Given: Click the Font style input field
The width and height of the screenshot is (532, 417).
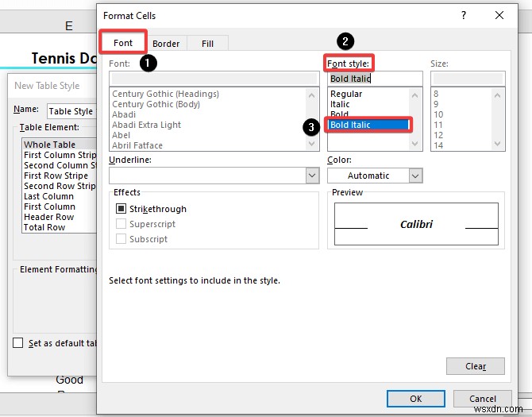Looking at the screenshot, I should coord(375,79).
